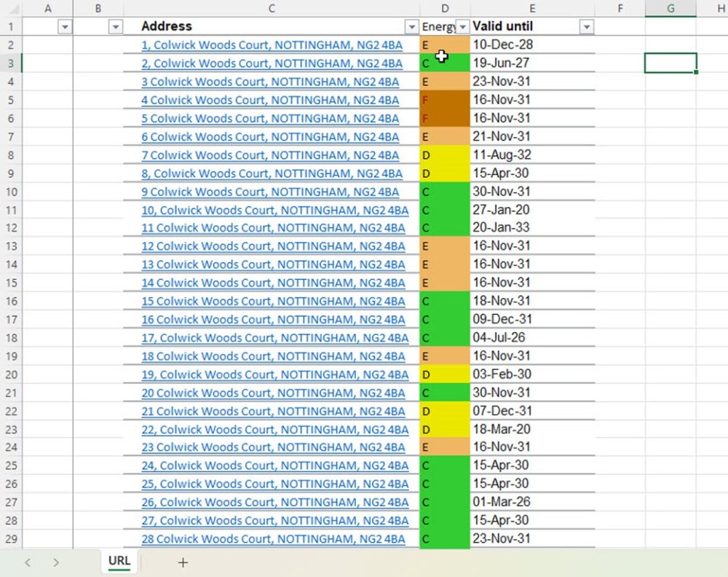Switch to the URL sheet tab
The width and height of the screenshot is (728, 577).
click(x=119, y=561)
